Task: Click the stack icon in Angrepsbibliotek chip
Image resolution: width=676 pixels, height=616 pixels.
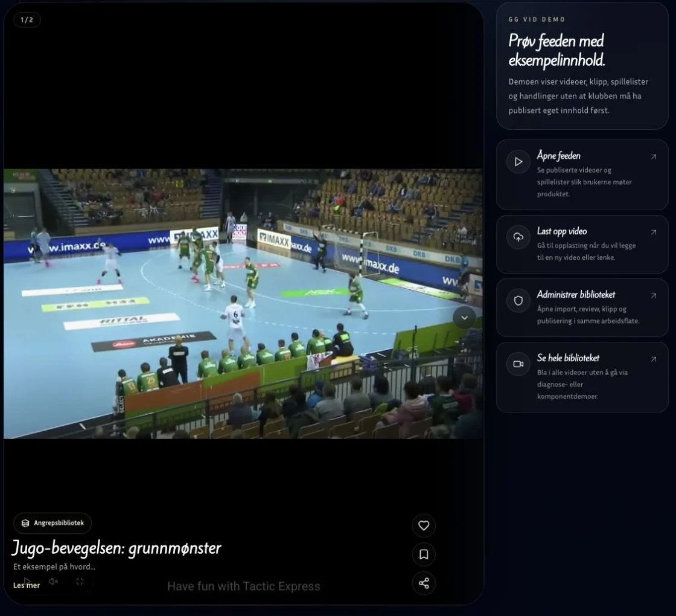Action: (x=25, y=523)
